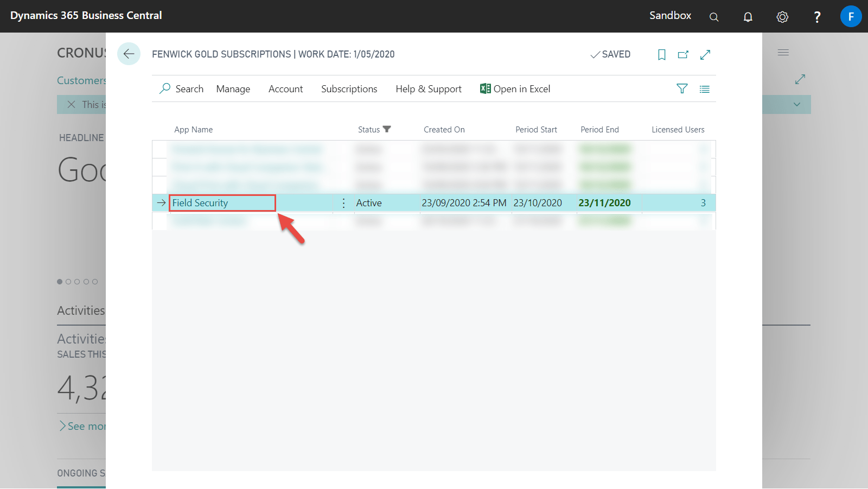This screenshot has height=489, width=868.
Task: Open the background page hamburger menu
Action: [783, 53]
